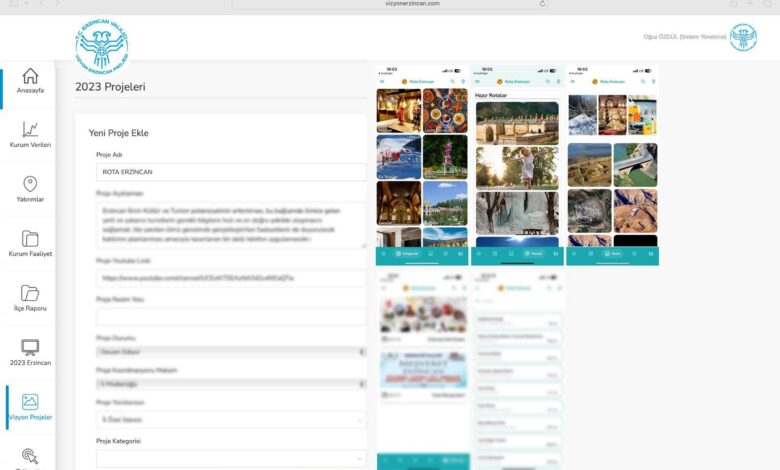Click the Safari address bar vizyonerzincan.com
Screen dimensions: 780x470
click(x=390, y=4)
